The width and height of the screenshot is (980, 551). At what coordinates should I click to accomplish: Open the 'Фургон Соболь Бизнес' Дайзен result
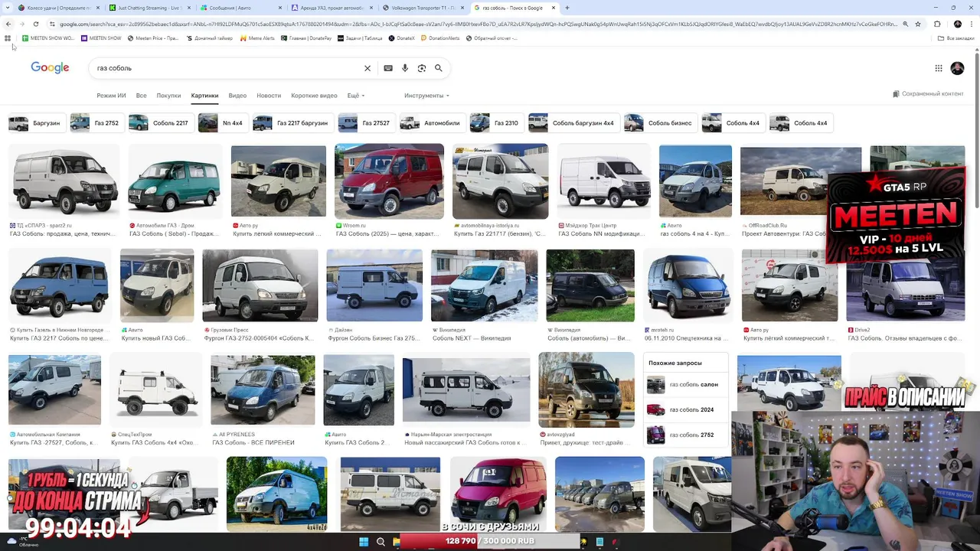tap(374, 285)
